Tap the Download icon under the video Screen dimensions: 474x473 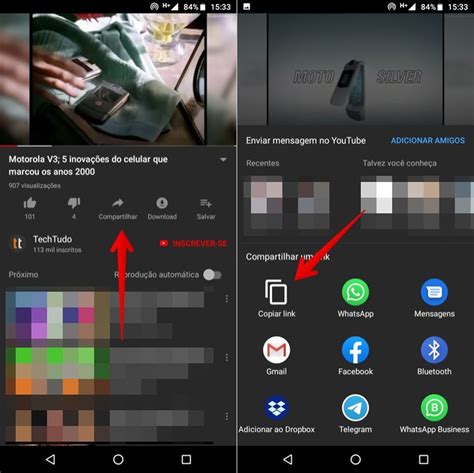coord(162,203)
